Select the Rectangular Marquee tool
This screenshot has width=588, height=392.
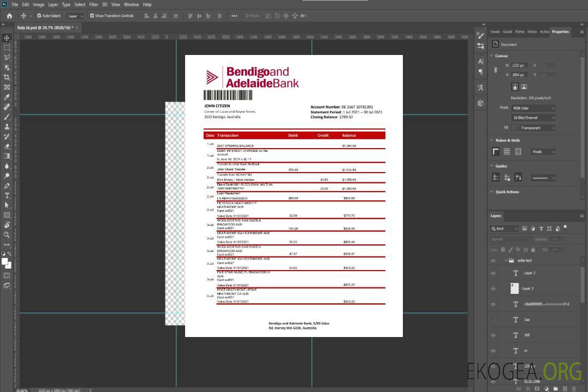(7, 48)
